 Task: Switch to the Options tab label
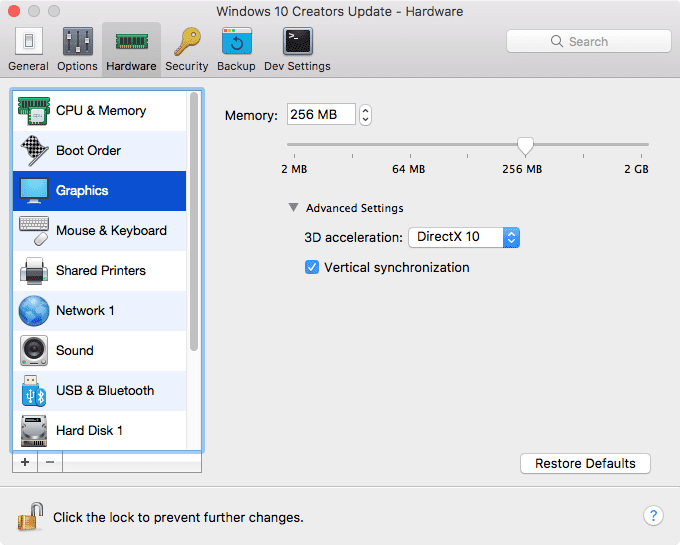coord(78,66)
